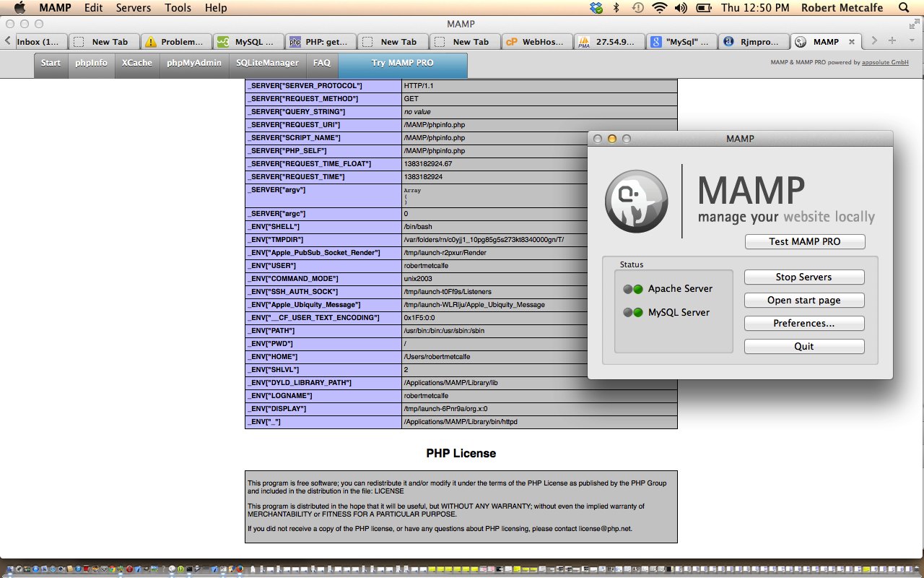Click the /Applications/MAMP/Library/bin/httpd value

coord(461,422)
